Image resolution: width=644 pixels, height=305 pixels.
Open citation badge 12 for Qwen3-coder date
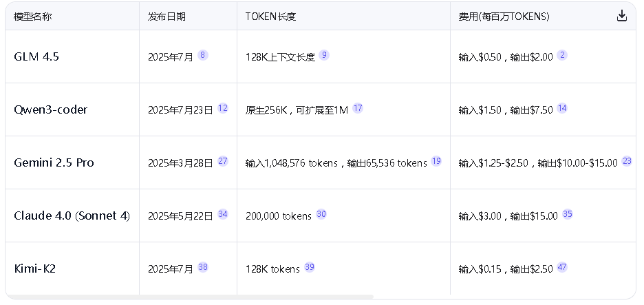pyautogui.click(x=222, y=108)
